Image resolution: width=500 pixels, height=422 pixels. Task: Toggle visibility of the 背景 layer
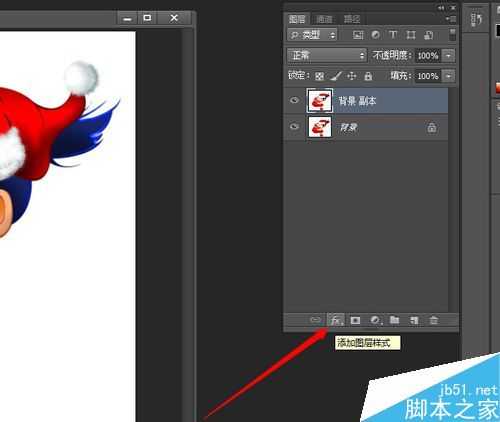tap(294, 127)
